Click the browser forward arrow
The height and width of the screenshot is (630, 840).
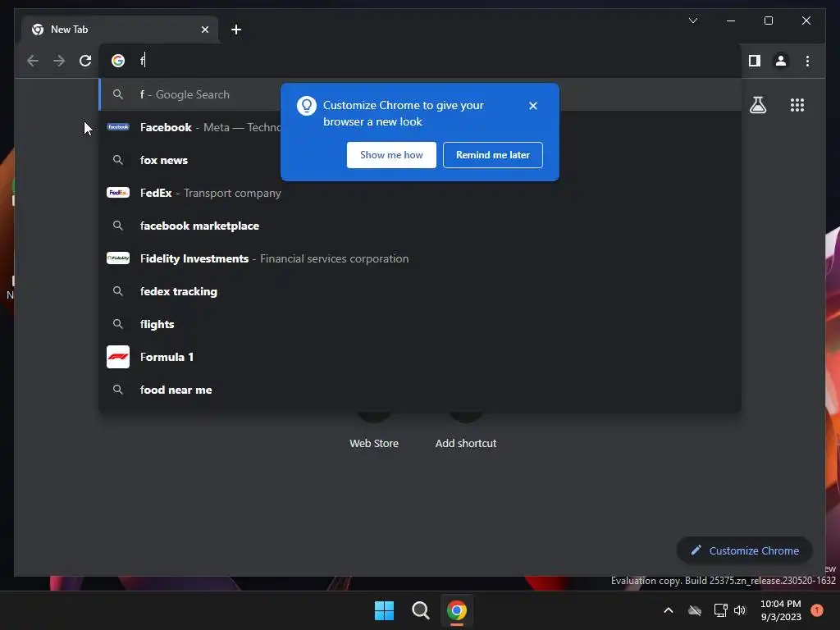click(x=59, y=61)
